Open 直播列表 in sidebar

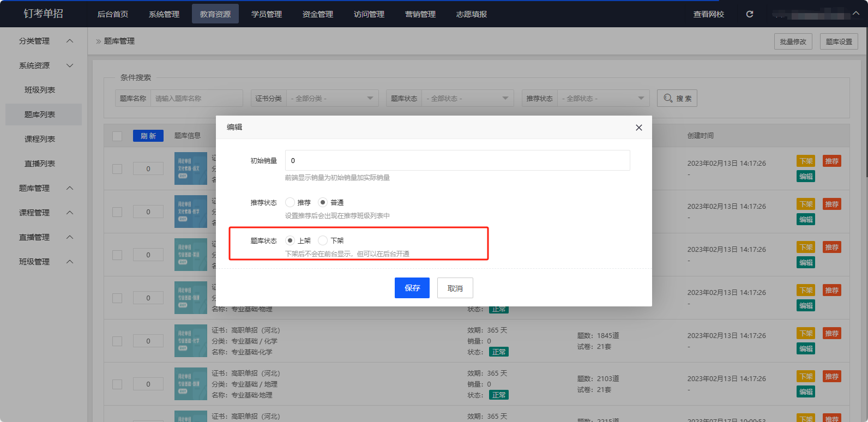pos(44,164)
